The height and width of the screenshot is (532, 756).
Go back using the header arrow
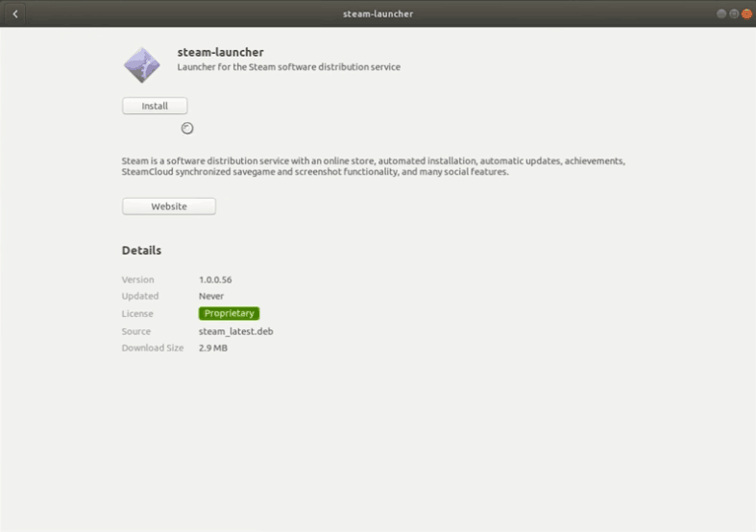click(x=15, y=14)
